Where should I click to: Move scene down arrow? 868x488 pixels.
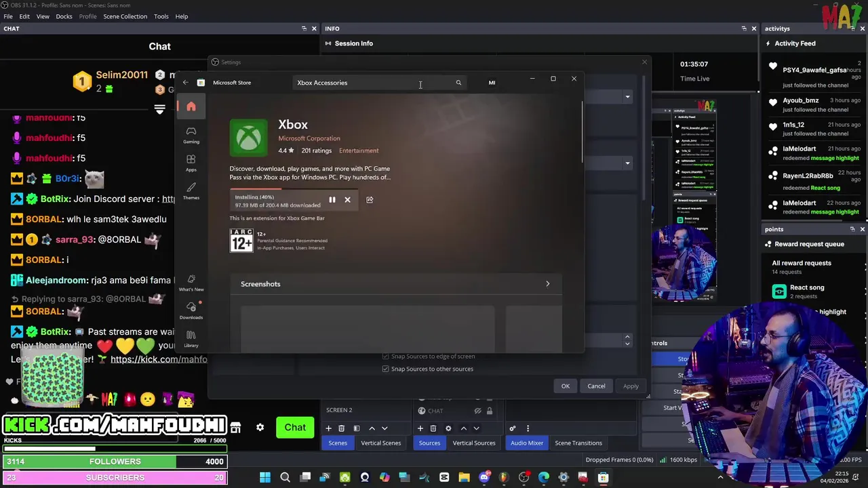tap(384, 428)
